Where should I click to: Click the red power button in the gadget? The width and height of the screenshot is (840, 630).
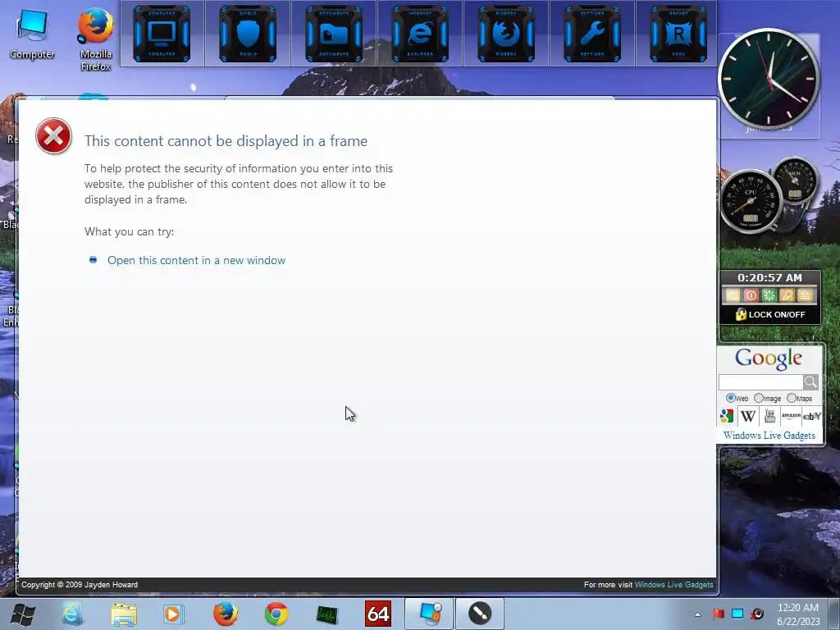[751, 295]
